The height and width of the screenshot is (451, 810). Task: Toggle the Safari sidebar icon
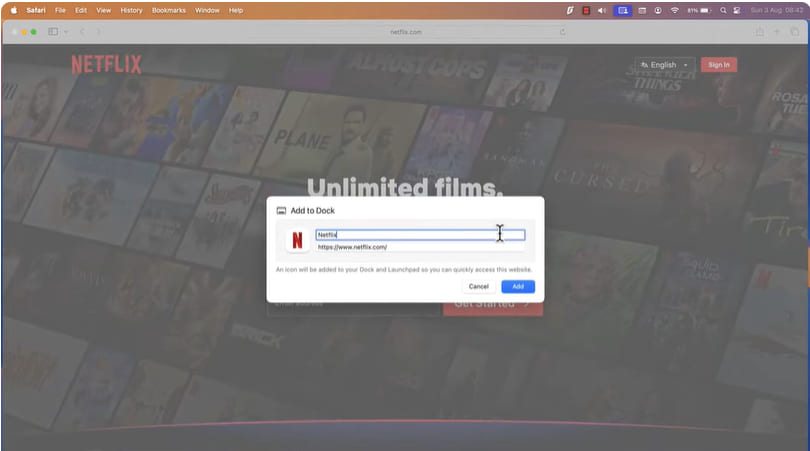53,32
